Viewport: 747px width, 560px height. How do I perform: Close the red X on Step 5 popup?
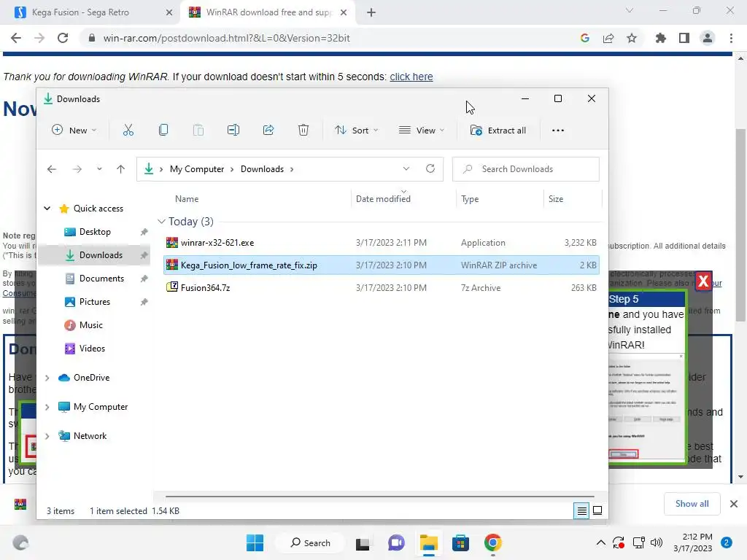click(703, 281)
